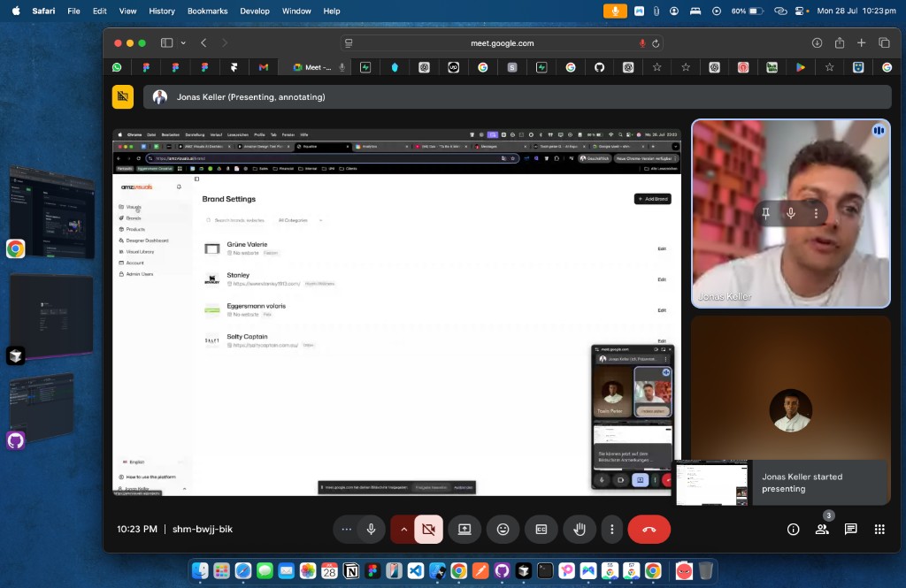Screen dimensions: 906x588
Task: Open the in-call chat panel
Action: coord(850,529)
